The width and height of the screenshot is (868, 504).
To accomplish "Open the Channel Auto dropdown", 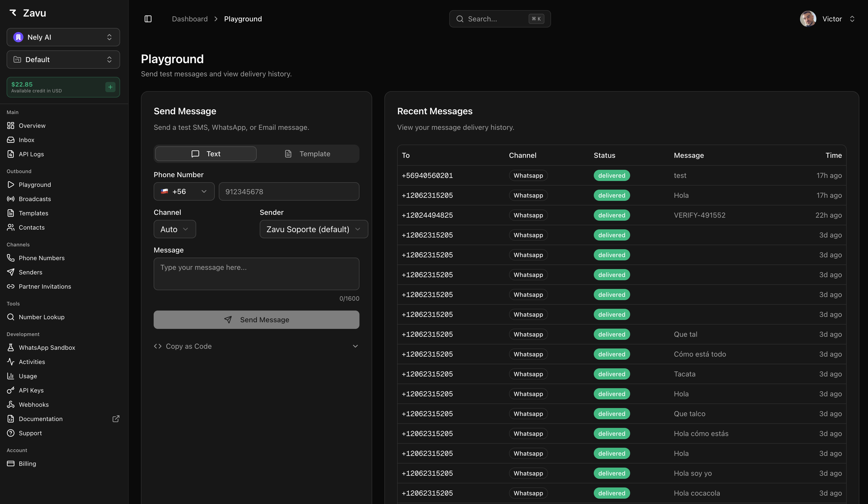I will pos(175,229).
